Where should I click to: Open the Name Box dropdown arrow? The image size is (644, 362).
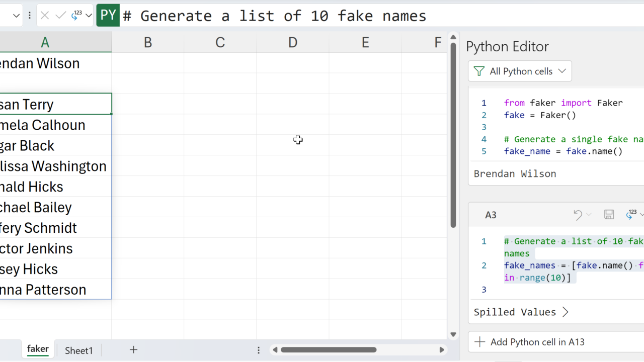tap(16, 16)
